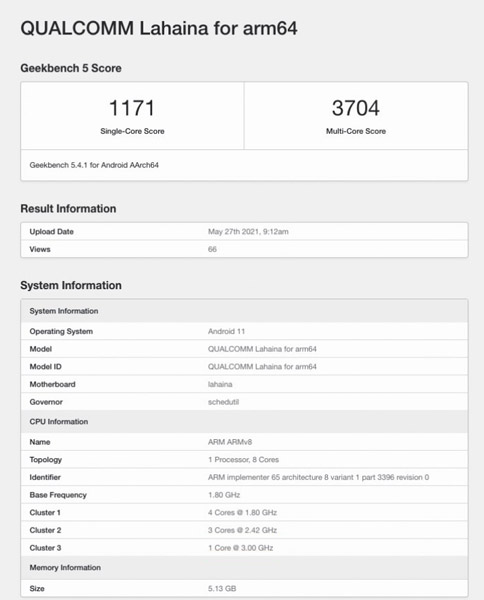Image resolution: width=484 pixels, height=600 pixels.
Task: Click the Geekbench 5 Score heading
Action: coord(71,68)
